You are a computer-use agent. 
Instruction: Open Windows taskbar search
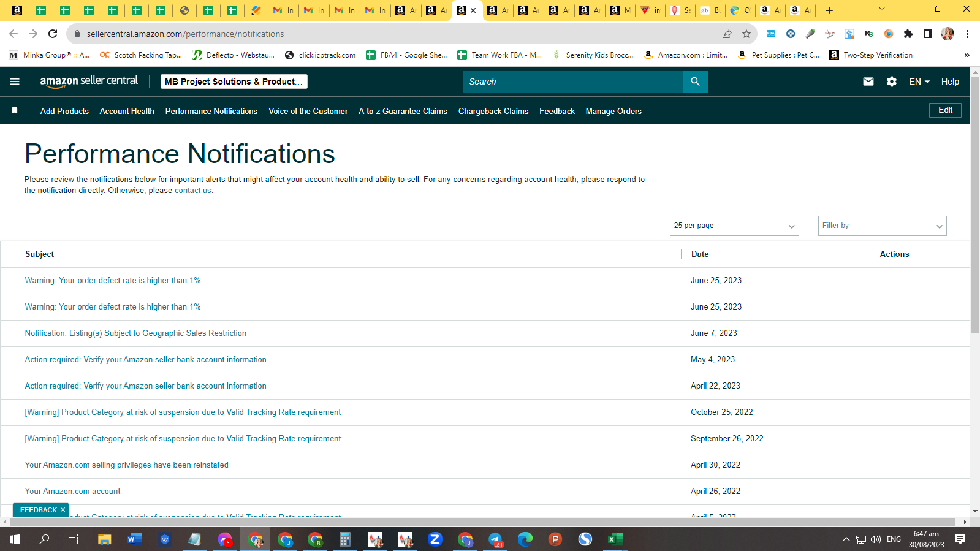tap(44, 539)
